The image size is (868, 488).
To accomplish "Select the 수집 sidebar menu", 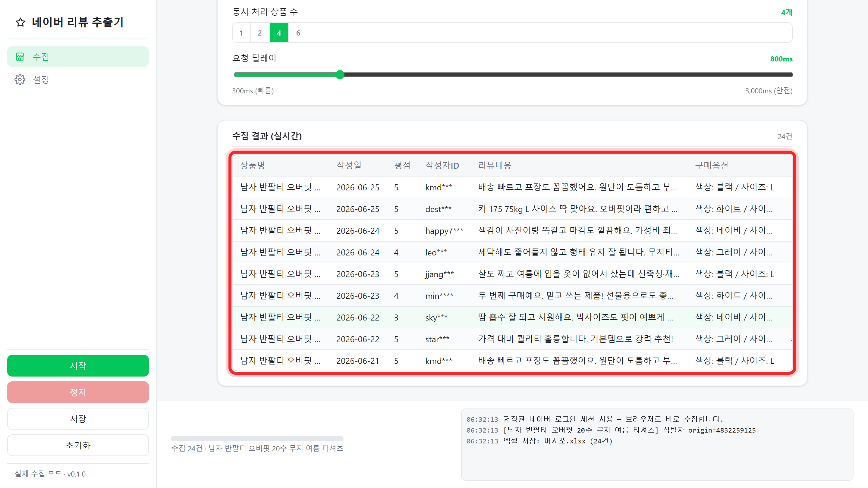I will pos(78,57).
